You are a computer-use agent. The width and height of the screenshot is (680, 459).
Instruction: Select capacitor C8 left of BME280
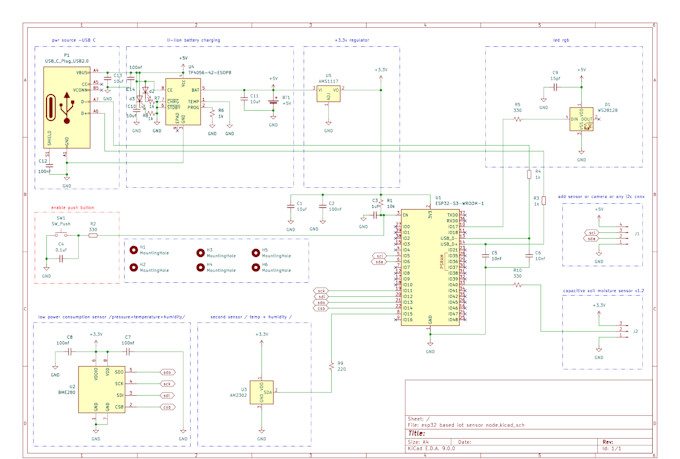[x=70, y=352]
